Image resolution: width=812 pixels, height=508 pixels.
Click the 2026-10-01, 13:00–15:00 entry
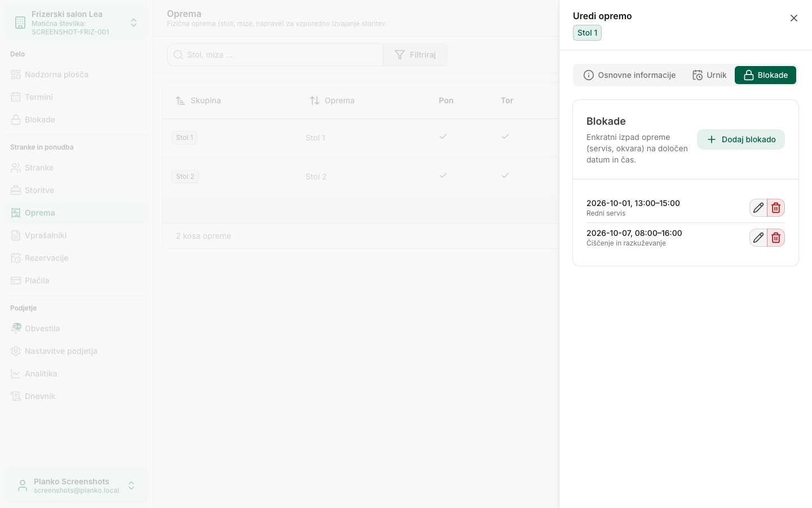click(x=633, y=203)
